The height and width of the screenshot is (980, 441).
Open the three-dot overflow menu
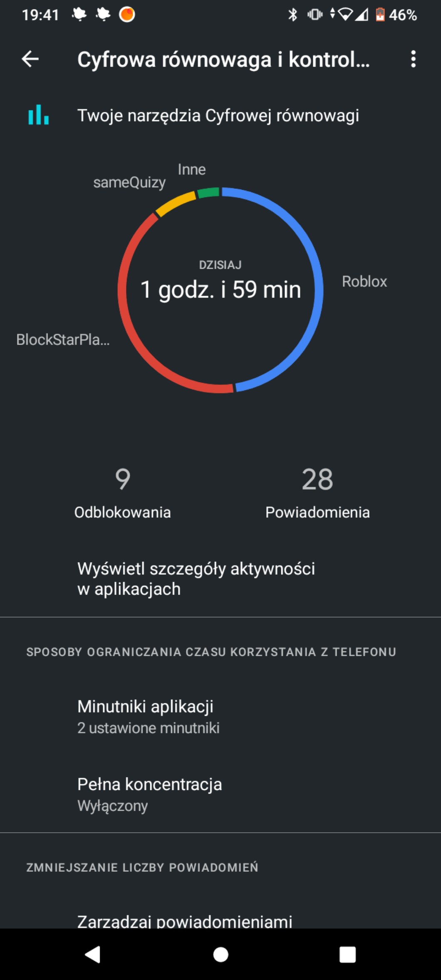pyautogui.click(x=413, y=59)
